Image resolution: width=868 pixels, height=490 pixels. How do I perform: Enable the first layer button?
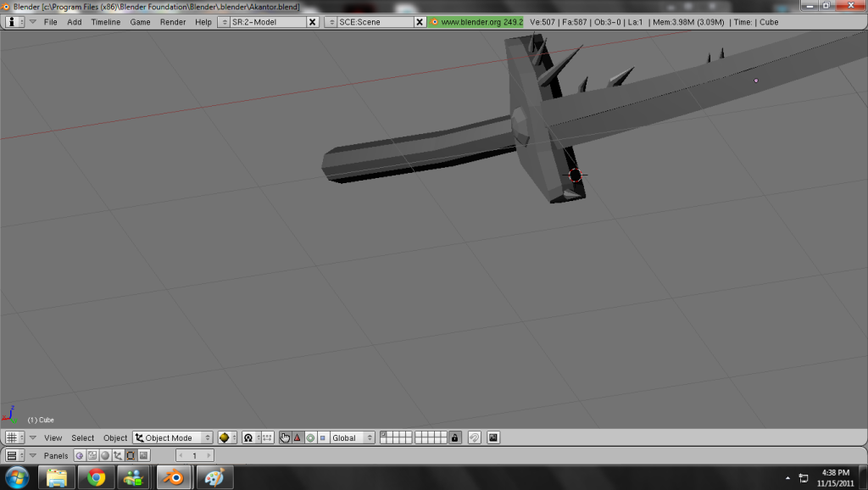tap(384, 435)
